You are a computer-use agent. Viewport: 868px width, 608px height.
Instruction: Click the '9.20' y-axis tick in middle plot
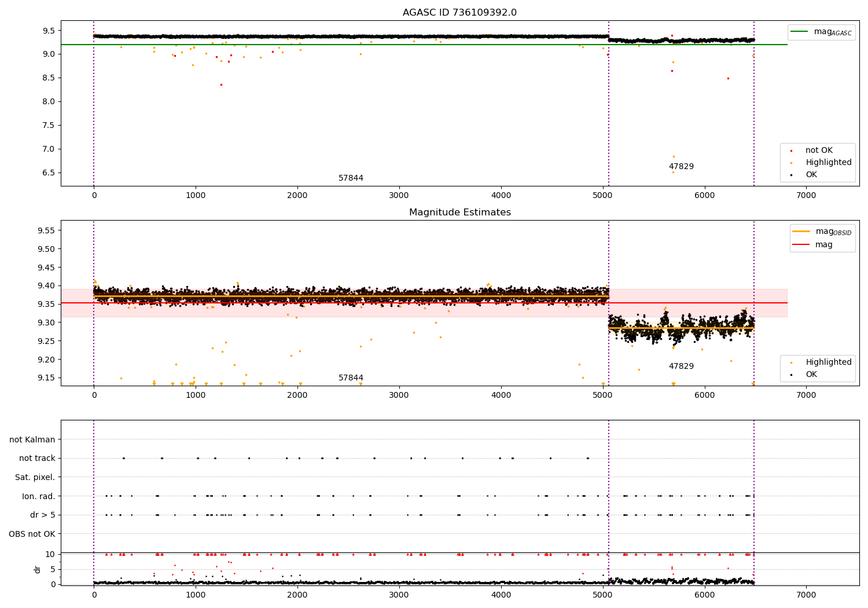[47, 360]
